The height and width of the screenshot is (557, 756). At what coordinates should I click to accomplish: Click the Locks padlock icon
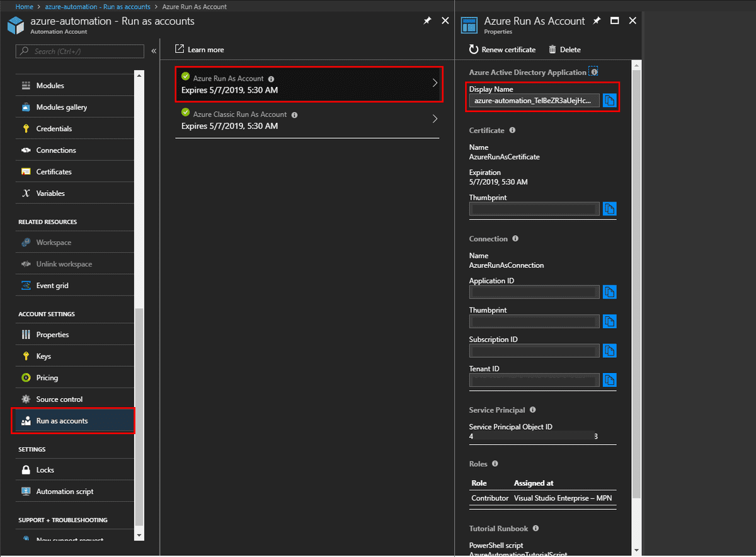26,470
